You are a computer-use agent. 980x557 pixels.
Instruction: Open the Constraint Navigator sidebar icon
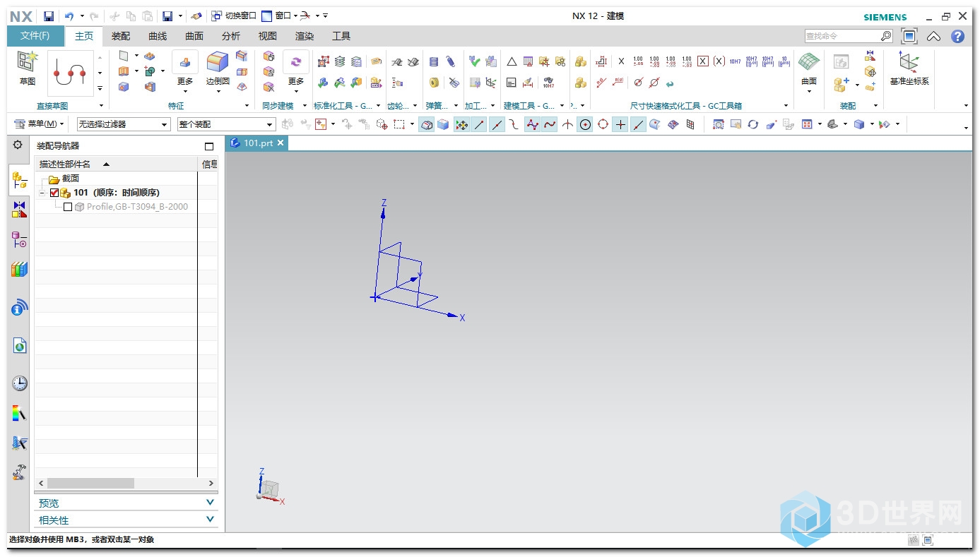tap(20, 210)
